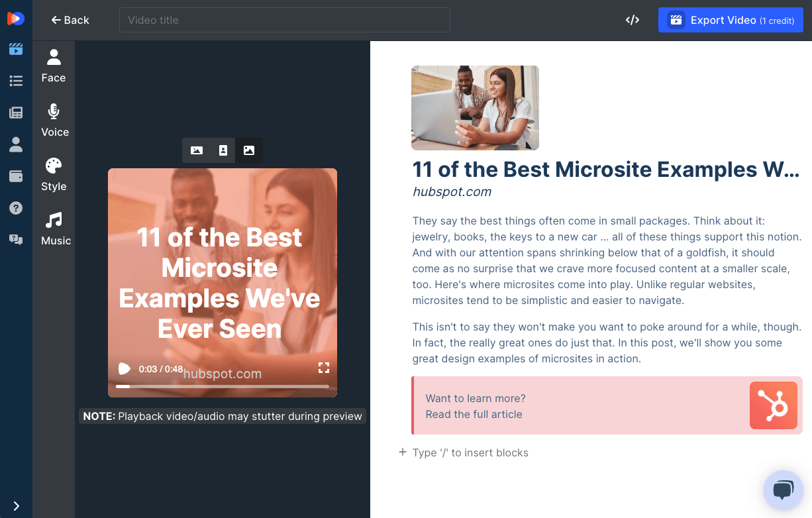This screenshot has width=812, height=518.
Task: Select the portrait layout toggle
Action: point(223,150)
